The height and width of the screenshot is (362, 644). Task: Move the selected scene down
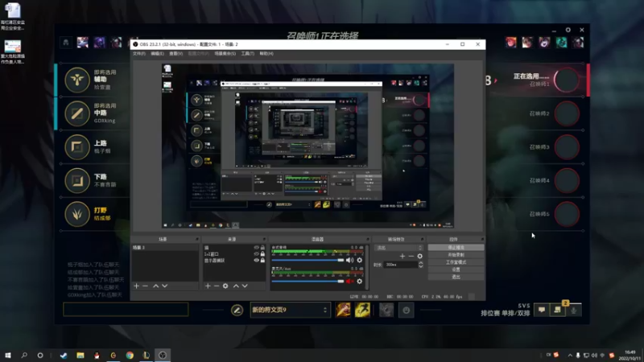tap(165, 286)
